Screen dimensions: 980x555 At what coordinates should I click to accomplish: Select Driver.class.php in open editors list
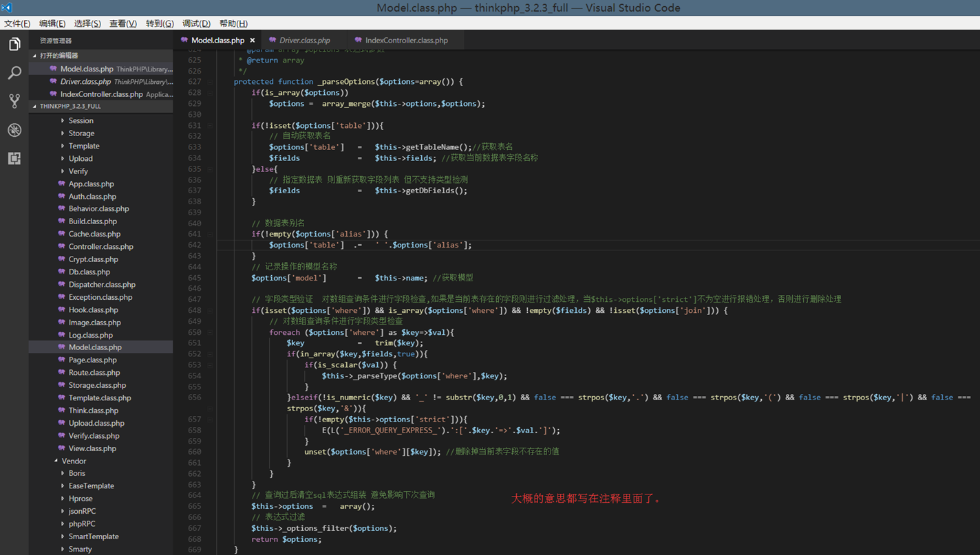[100, 82]
